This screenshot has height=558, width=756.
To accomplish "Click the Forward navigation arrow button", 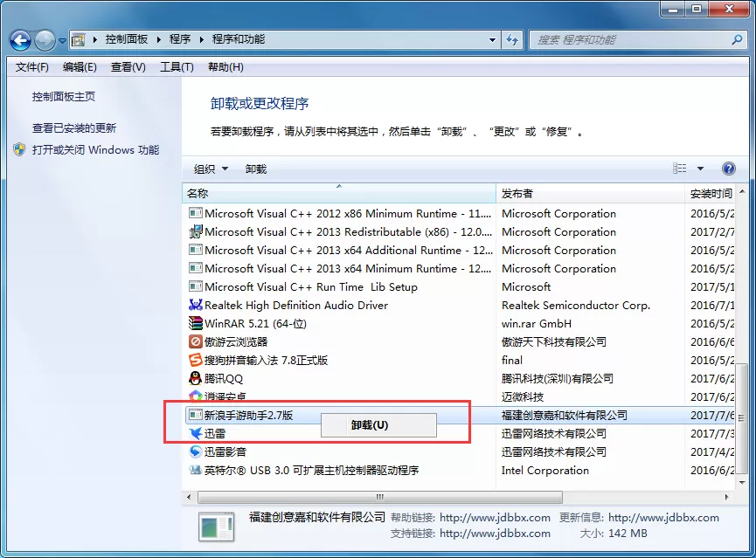I will click(45, 40).
